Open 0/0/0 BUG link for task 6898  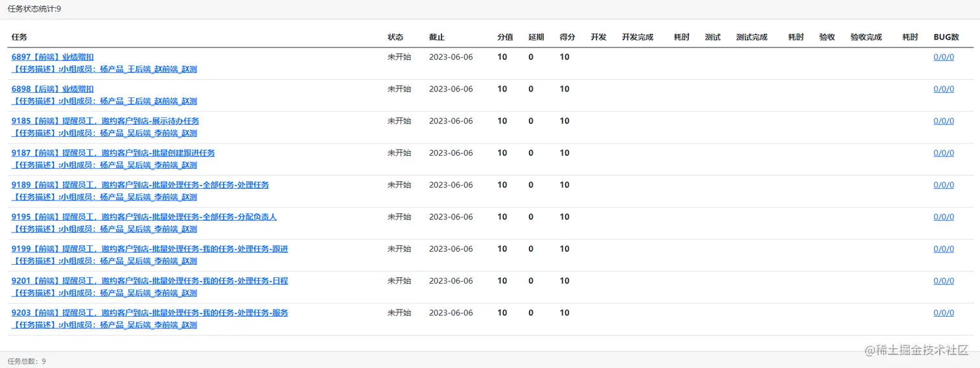(x=944, y=89)
